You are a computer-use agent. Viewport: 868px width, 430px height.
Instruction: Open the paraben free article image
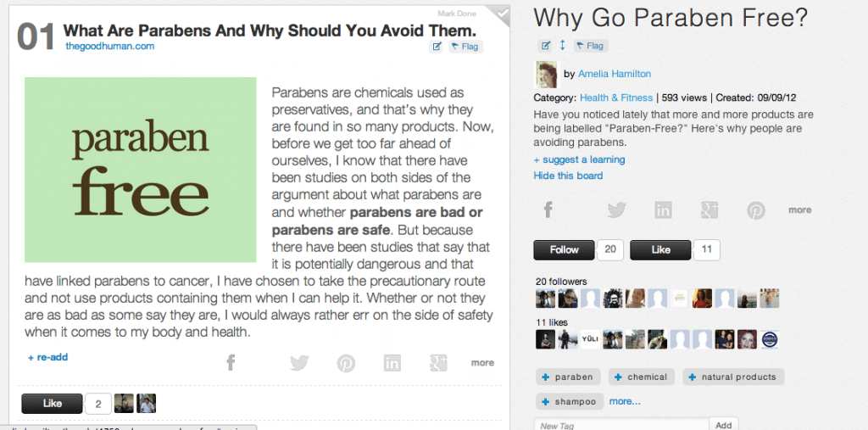click(x=141, y=170)
